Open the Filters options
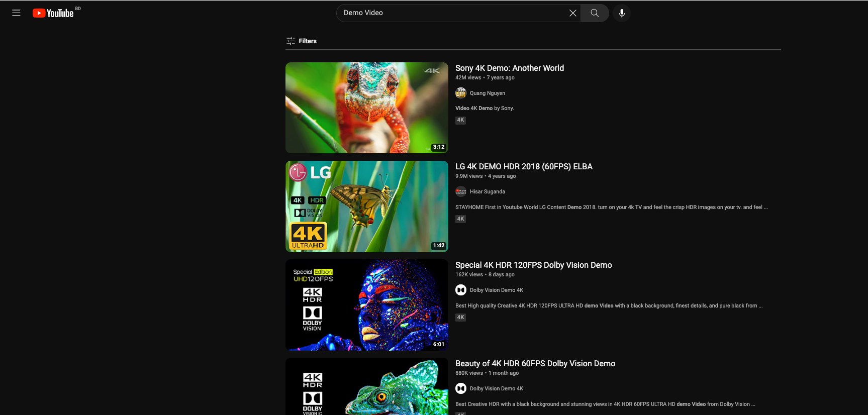 coord(302,41)
